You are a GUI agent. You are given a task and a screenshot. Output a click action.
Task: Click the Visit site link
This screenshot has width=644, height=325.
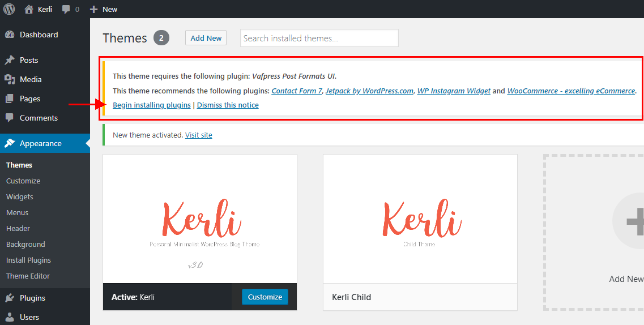pos(199,135)
